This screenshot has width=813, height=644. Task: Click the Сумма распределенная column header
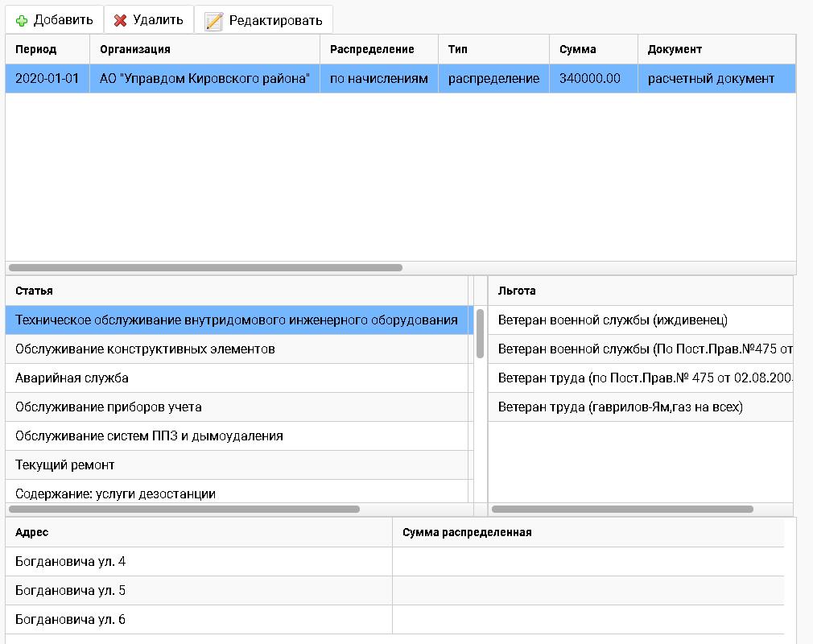click(467, 532)
